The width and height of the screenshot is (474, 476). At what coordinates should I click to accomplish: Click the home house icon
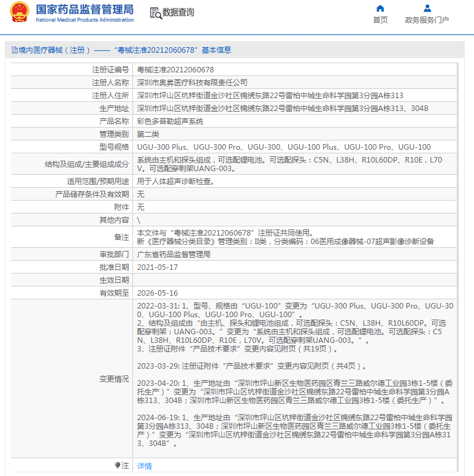point(380,8)
